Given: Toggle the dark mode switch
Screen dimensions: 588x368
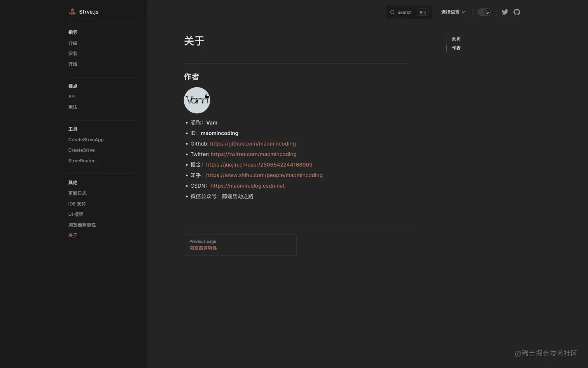Looking at the screenshot, I should [484, 12].
